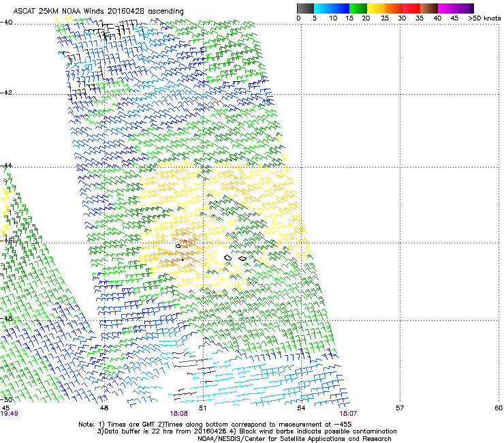Screen dimensions: 504x443
Task: Click the middle island outline just east of 51E
Action: pos(228,258)
